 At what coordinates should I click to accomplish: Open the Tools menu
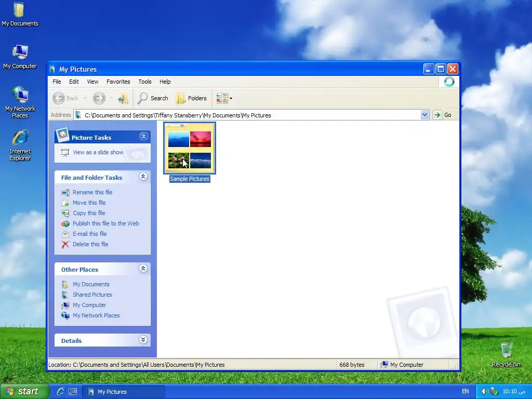tap(144, 82)
